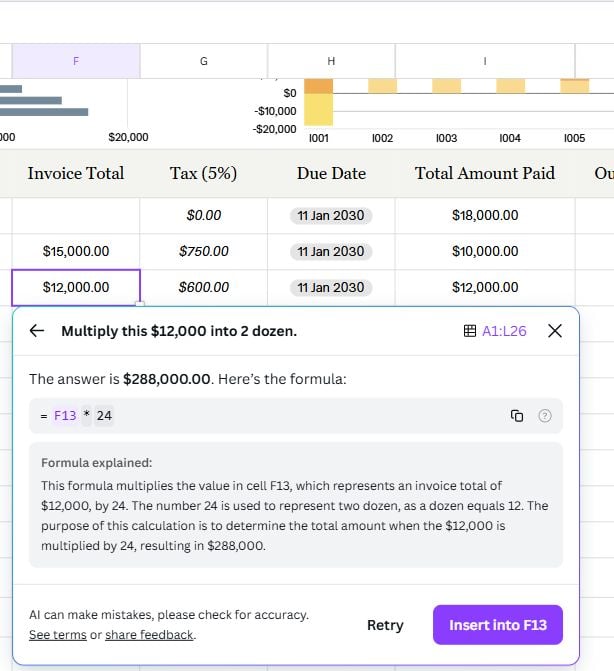Copy the formula with copy icon
The height and width of the screenshot is (671, 614).
(517, 416)
